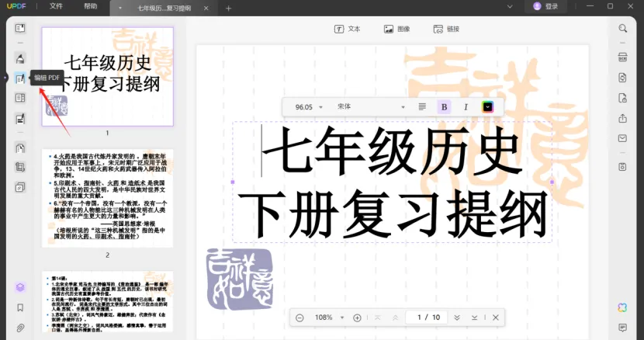Zoom out with the minus button
This screenshot has height=340, width=644.
click(x=299, y=317)
